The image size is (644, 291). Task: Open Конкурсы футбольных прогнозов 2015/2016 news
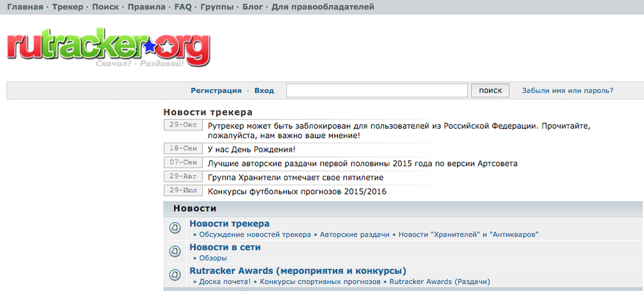pyautogui.click(x=297, y=192)
